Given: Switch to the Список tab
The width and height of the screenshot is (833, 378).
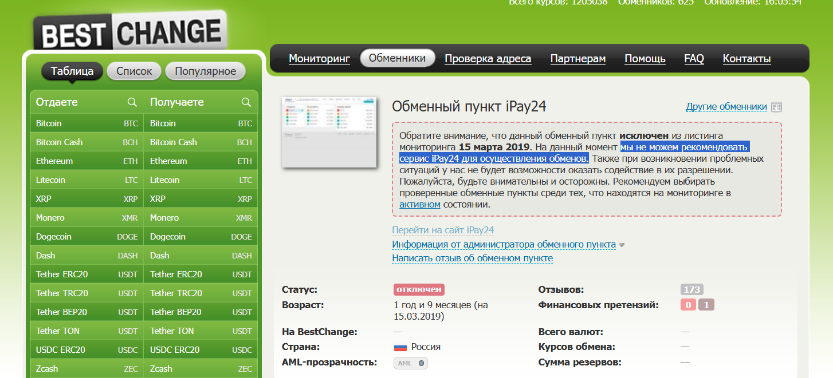Looking at the screenshot, I should click(x=134, y=71).
